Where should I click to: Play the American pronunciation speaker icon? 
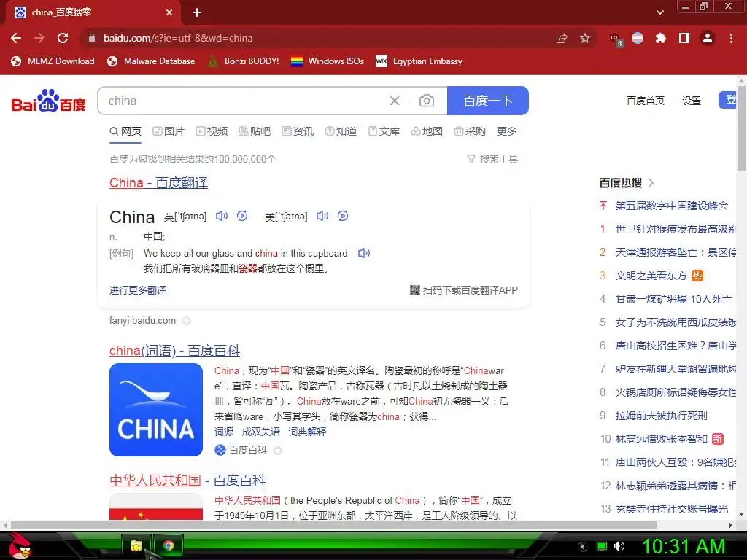click(322, 216)
